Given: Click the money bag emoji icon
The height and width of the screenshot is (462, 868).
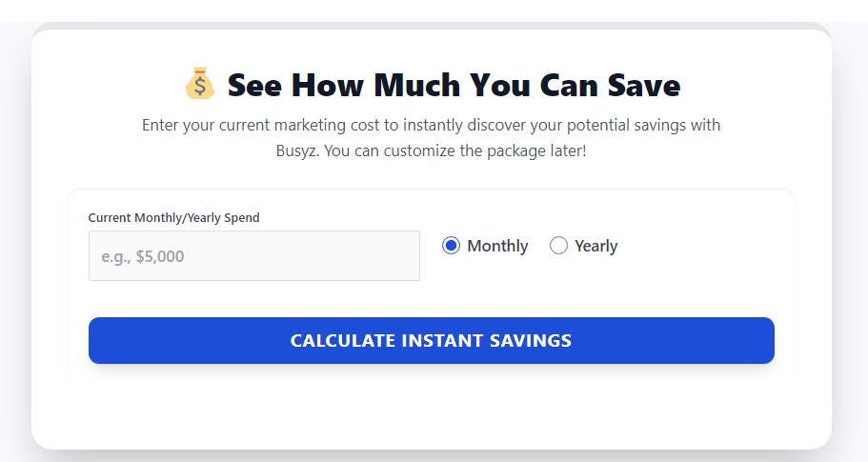Looking at the screenshot, I should tap(200, 84).
